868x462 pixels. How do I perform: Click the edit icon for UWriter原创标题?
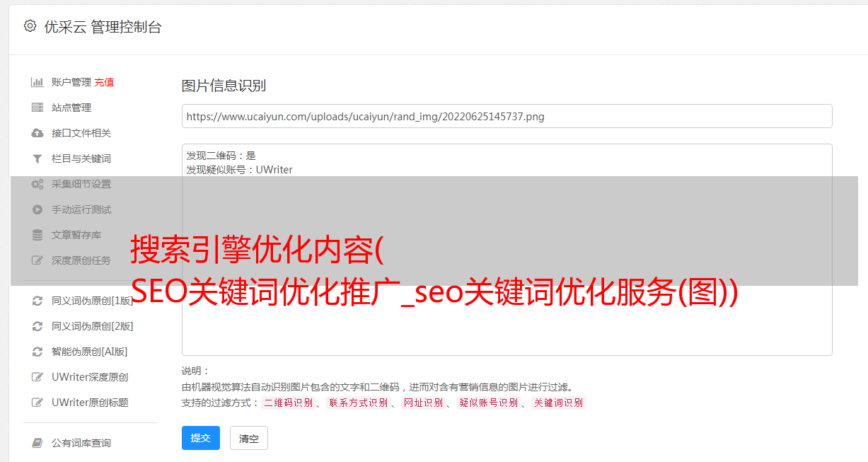coord(37,403)
